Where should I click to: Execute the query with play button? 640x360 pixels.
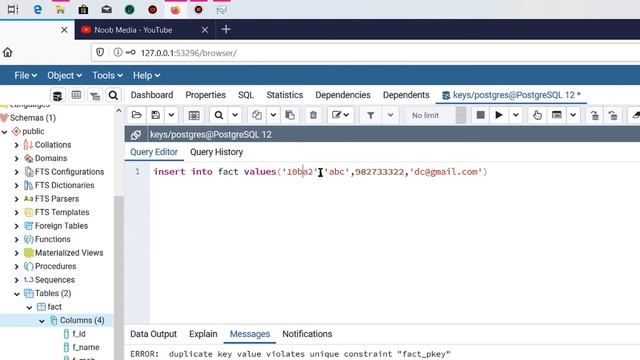click(x=499, y=115)
